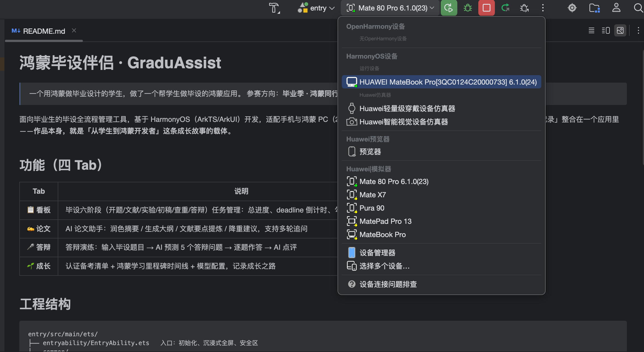
Task: Click the MatePad Pro 13 tablet icon
Action: tap(352, 221)
